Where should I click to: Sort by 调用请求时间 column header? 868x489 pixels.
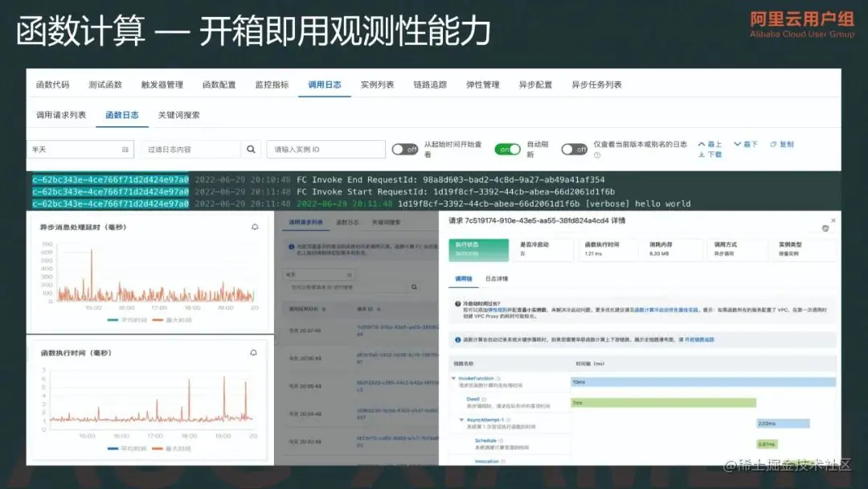pos(307,309)
